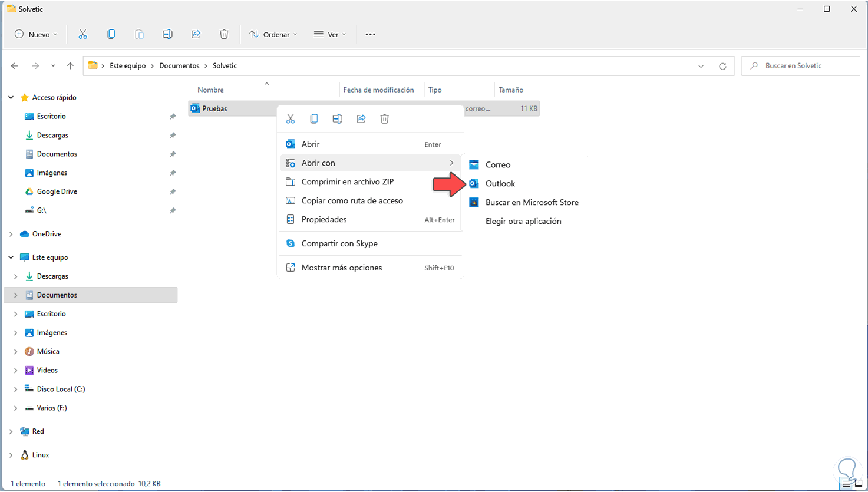The image size is (868, 492).
Task: Open the recent locations dropdown arrow
Action: 53,66
